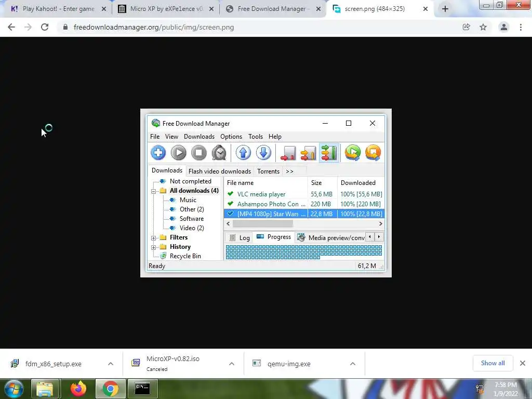Click the orange medium traffic mode icon in image
This screenshot has width=532, height=399.
click(309, 152)
